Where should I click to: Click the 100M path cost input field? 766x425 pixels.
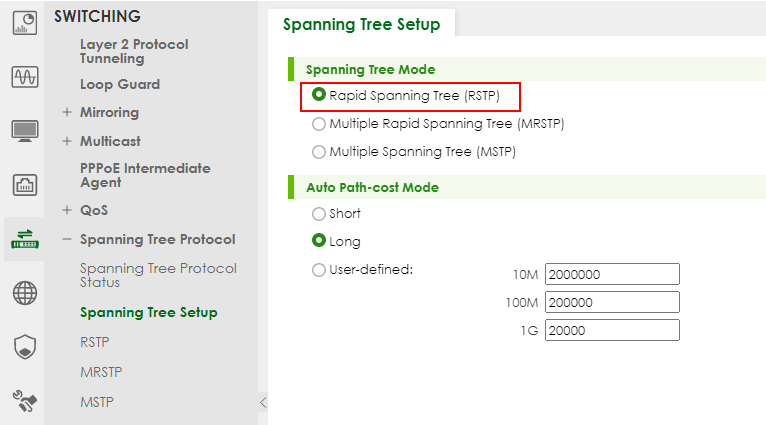[611, 302]
